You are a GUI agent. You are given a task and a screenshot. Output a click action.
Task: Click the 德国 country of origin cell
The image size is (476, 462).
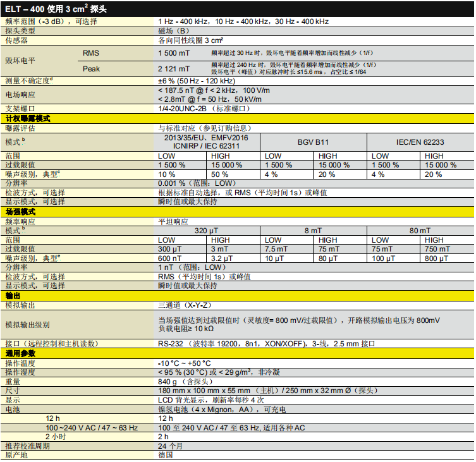[x=166, y=455]
